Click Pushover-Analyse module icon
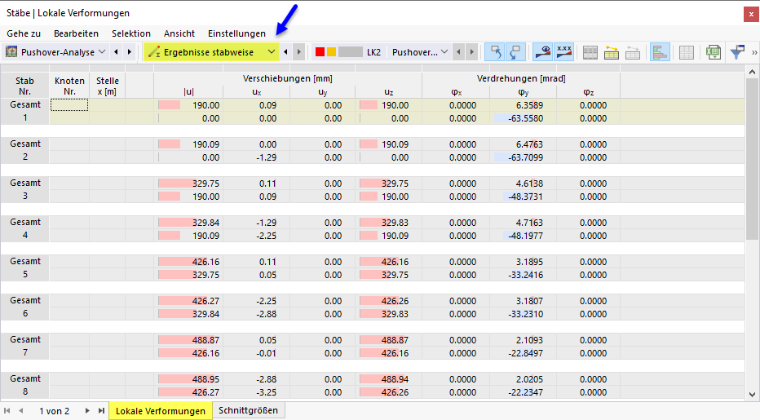Screen dimensions: 760x420 (x=11, y=52)
